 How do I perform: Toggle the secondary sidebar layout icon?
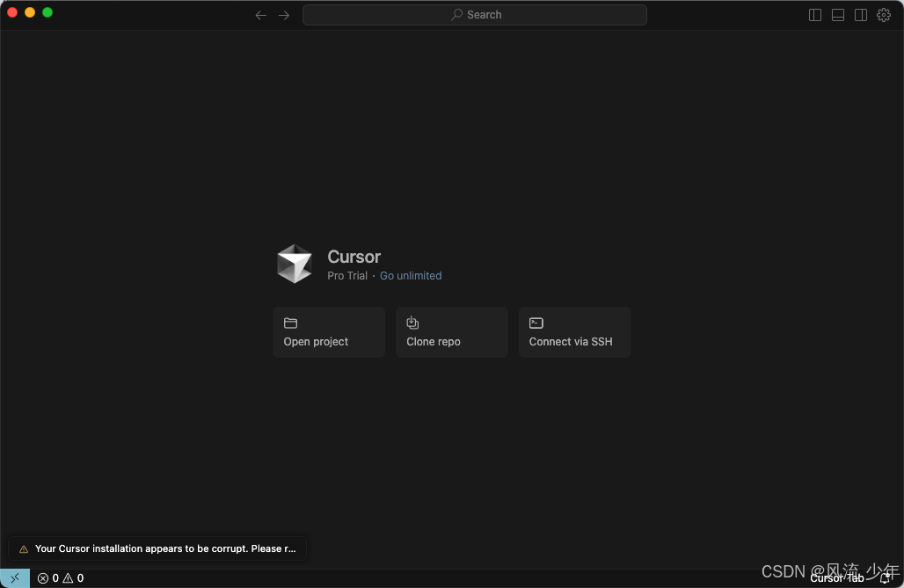tap(861, 15)
